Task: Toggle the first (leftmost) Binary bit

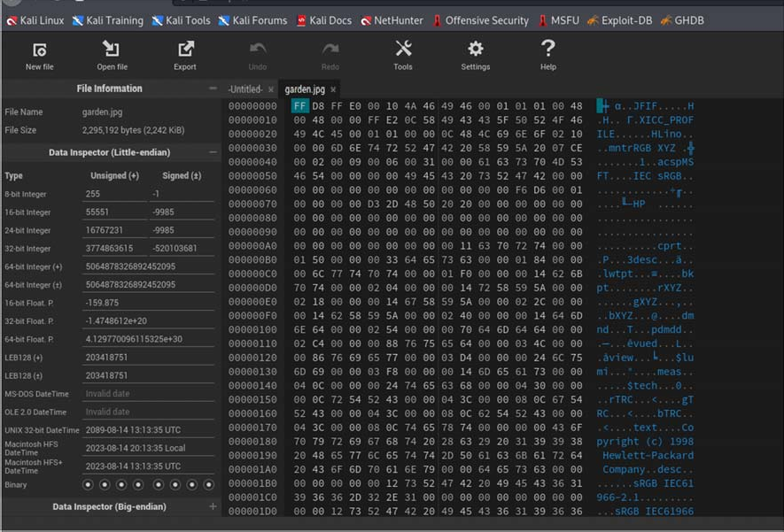Action: (88, 485)
